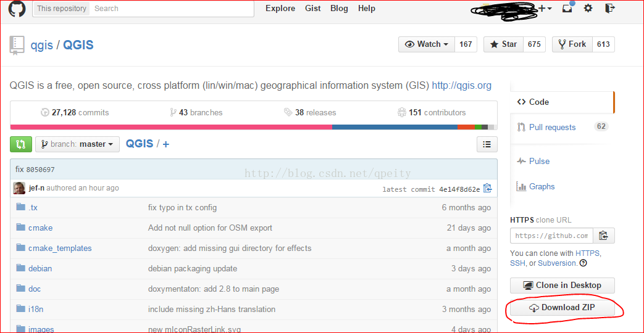
Task: View 27,128 commits
Action: 75,112
